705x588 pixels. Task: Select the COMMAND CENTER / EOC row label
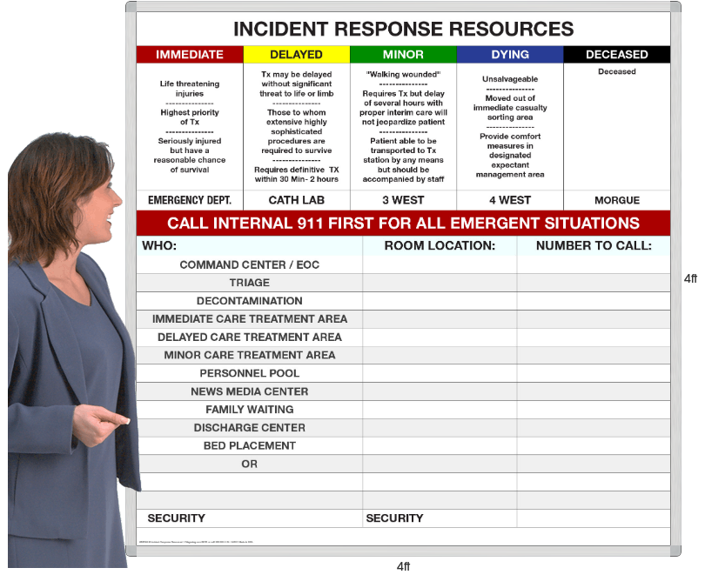pos(249,264)
